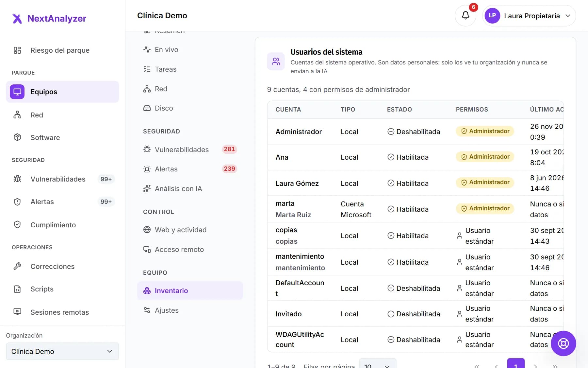
Task: Click the Administrador badge in Ana's row
Action: point(485,157)
